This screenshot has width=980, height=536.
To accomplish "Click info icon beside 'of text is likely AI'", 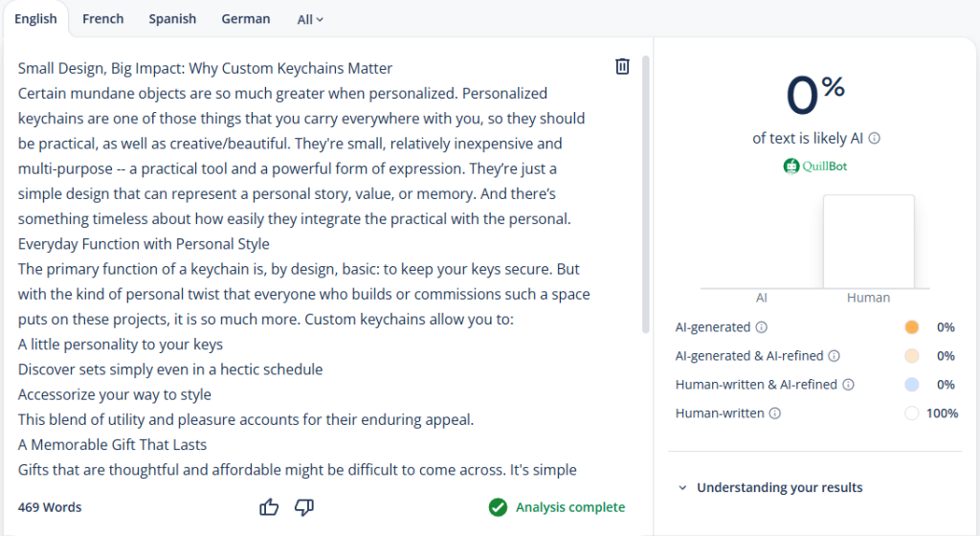I will 875,138.
